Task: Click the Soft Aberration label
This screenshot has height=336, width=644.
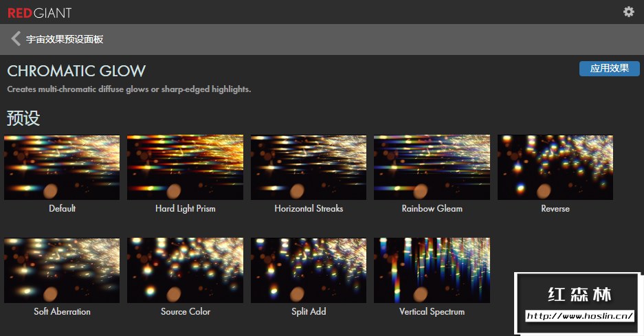Action: pyautogui.click(x=62, y=311)
